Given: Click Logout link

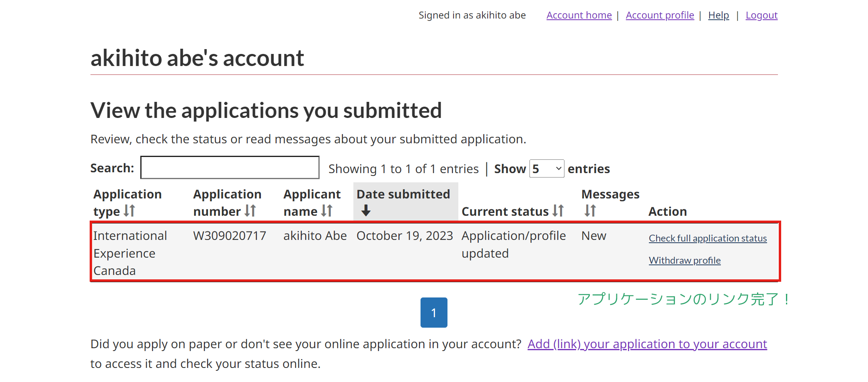Looking at the screenshot, I should tap(761, 15).
